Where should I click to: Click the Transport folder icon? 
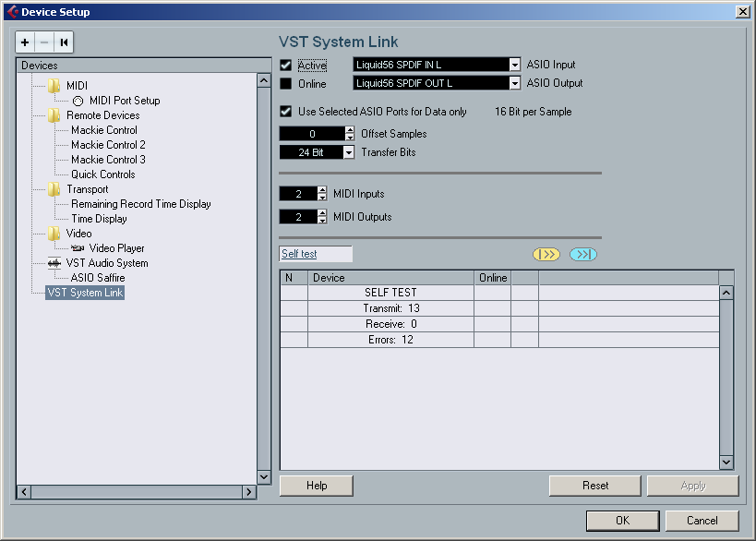coord(54,189)
